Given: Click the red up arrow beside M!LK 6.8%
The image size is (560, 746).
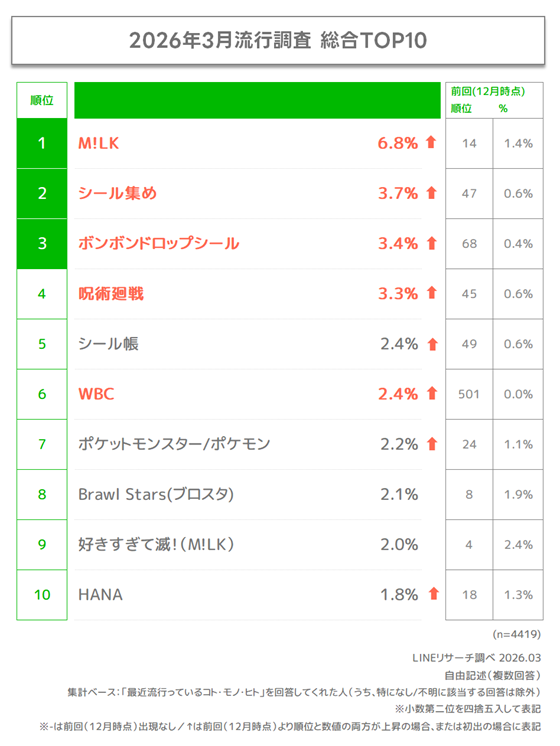Looking at the screenshot, I should [431, 142].
